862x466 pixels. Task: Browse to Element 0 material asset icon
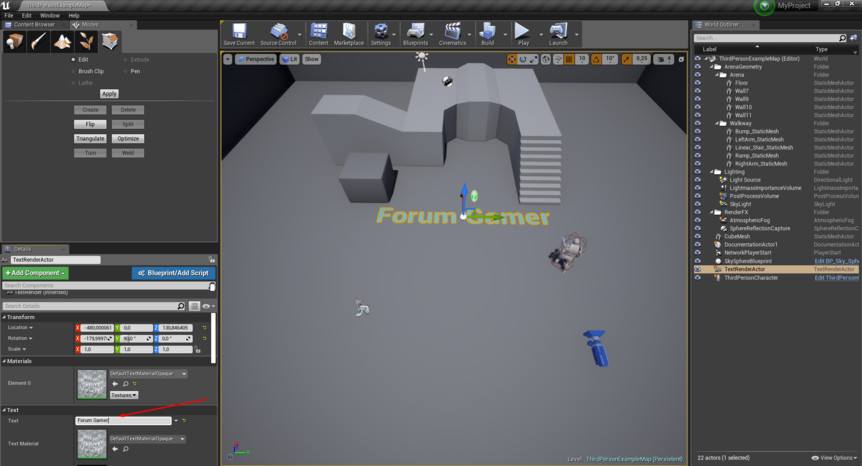[x=125, y=384]
